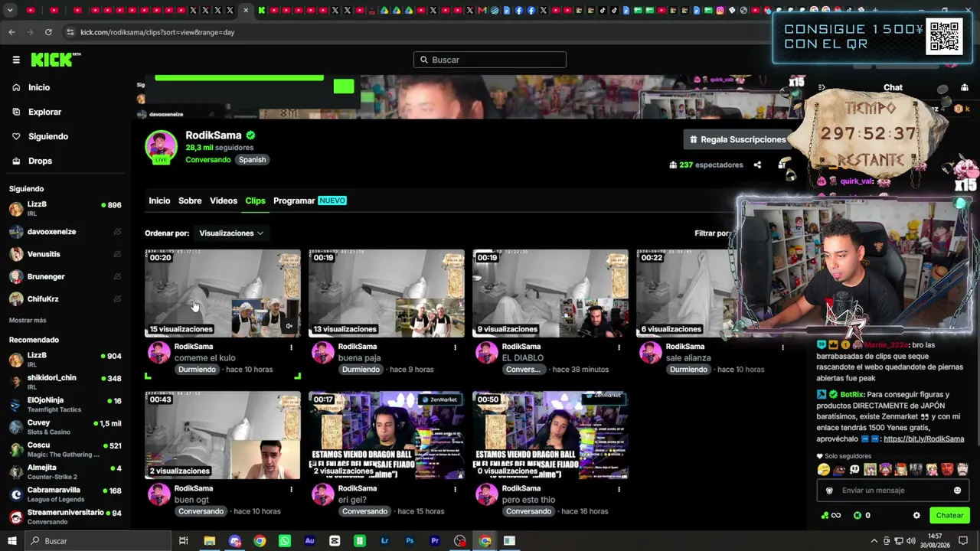The image size is (980, 551).
Task: Play the 'comeme el kulo' clip thumbnail
Action: [223, 293]
